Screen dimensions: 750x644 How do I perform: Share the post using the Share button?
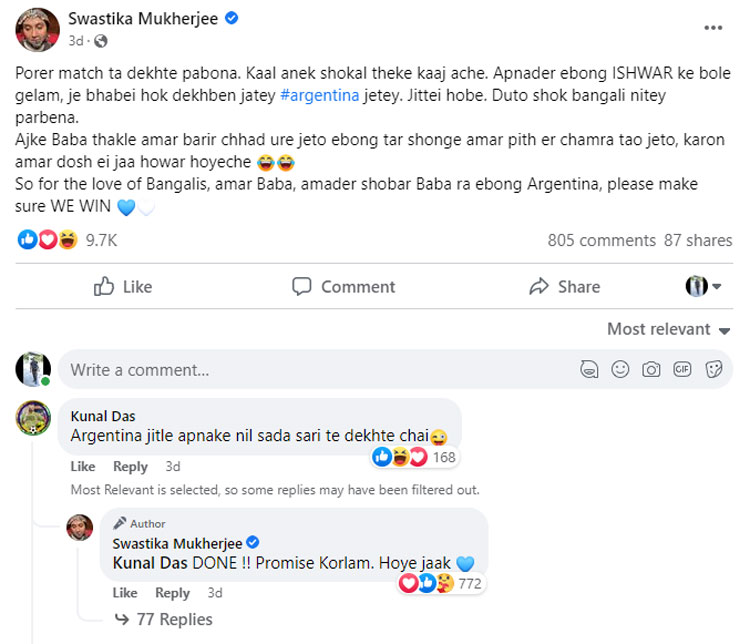click(x=565, y=287)
